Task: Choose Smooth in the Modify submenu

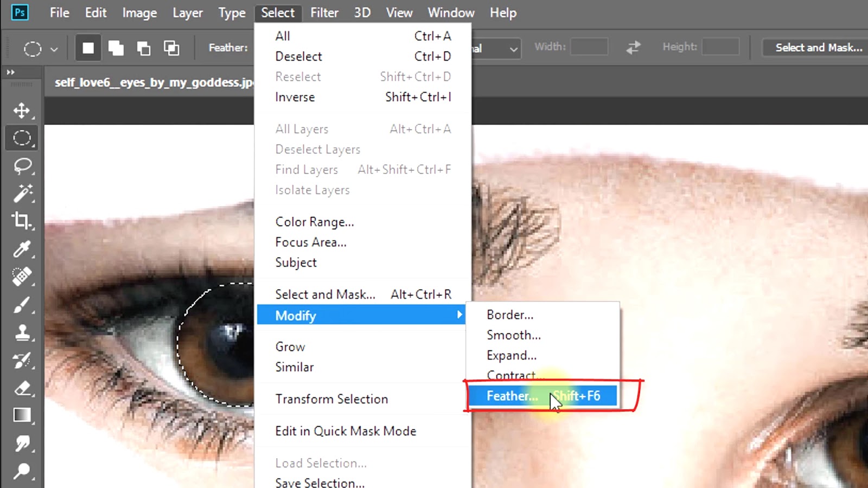Action: 544,335
